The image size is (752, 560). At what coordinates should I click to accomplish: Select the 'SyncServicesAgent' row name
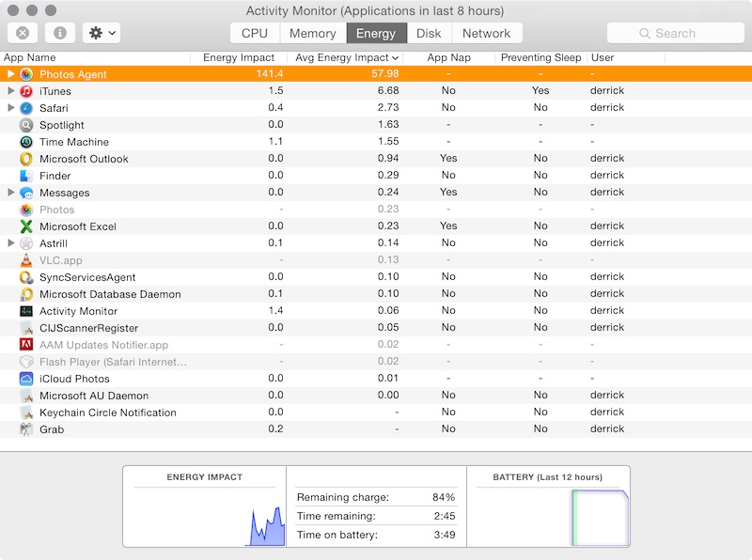pyautogui.click(x=87, y=277)
